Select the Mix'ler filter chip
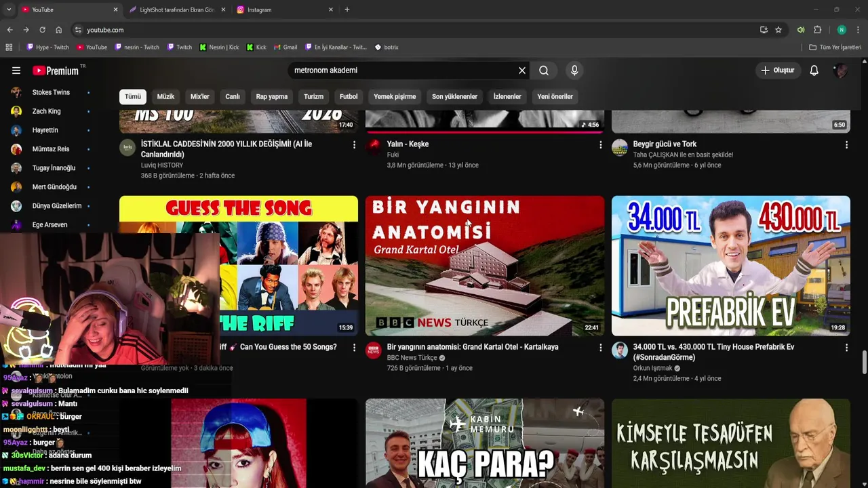 coord(200,96)
